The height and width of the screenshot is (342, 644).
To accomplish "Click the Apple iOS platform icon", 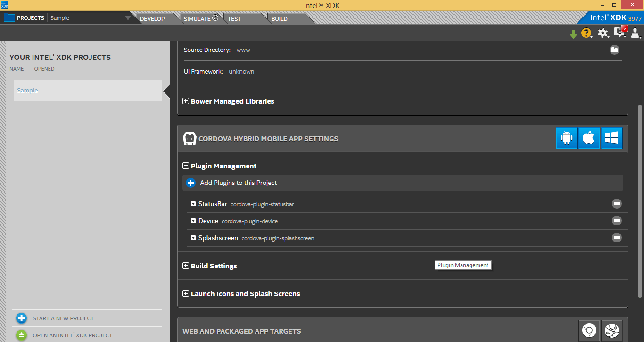I will 589,138.
